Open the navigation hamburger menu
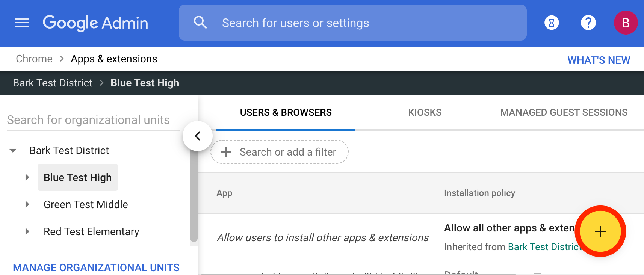Image resolution: width=644 pixels, height=275 pixels. (x=21, y=23)
